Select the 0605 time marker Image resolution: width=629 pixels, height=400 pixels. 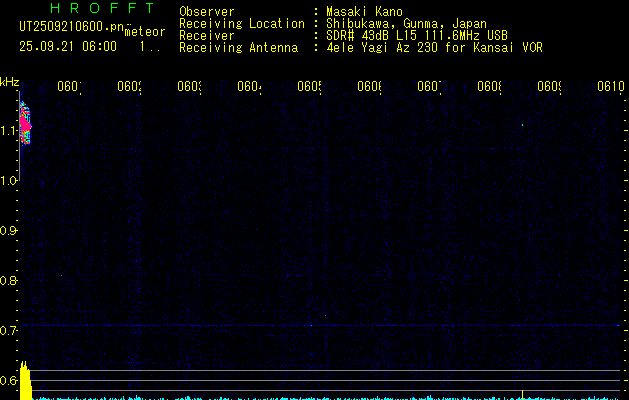310,87
